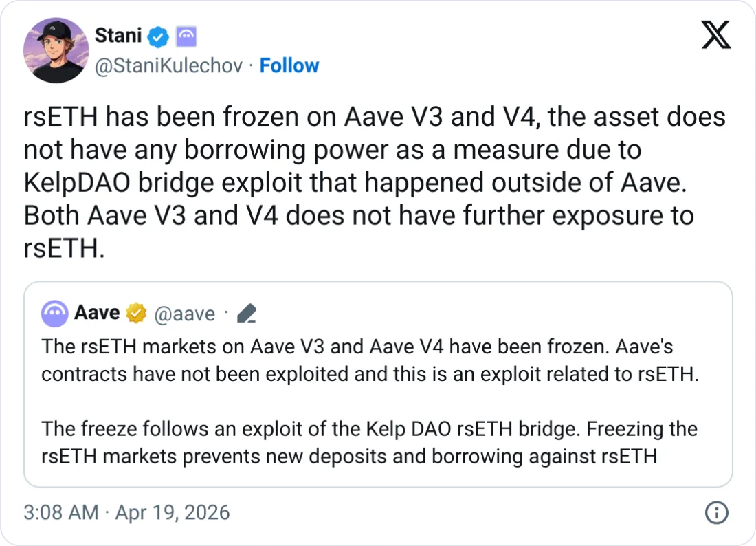Open the @StaniKulechov handle link

click(x=169, y=66)
